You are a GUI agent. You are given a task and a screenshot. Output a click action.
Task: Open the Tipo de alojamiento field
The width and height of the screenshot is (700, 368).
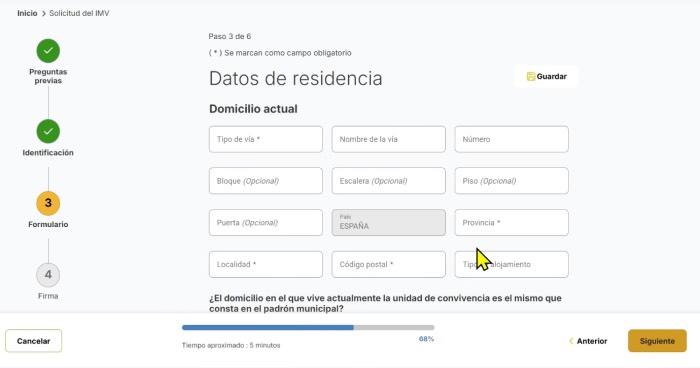tap(512, 264)
